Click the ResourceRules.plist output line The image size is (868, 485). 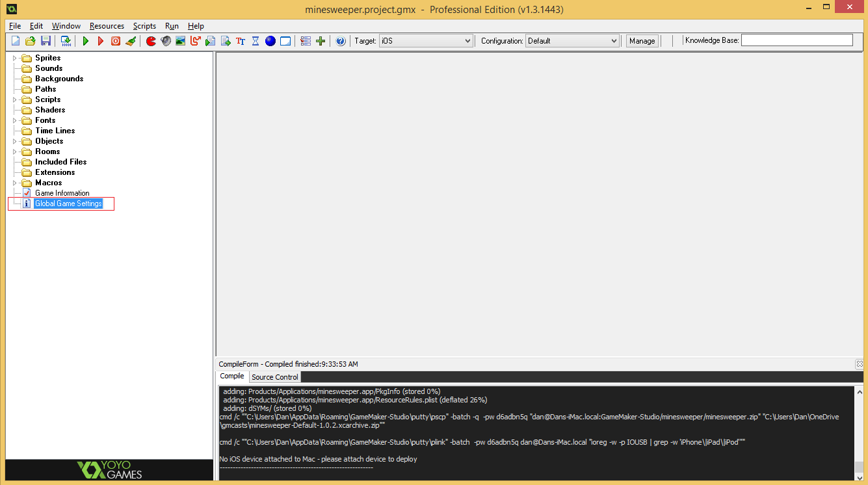pos(355,400)
